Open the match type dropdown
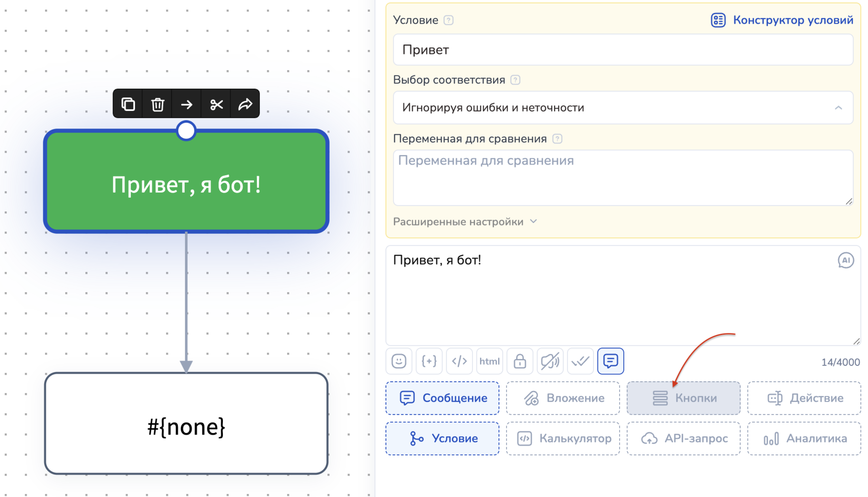This screenshot has height=497, width=868. [x=623, y=108]
